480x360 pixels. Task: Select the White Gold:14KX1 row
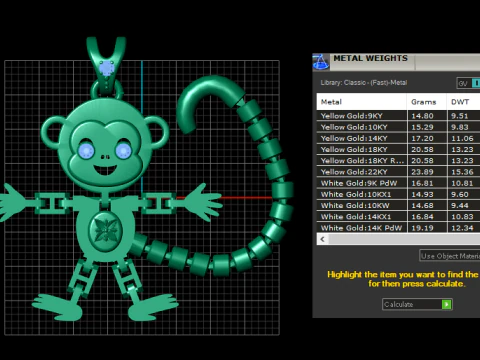398,217
